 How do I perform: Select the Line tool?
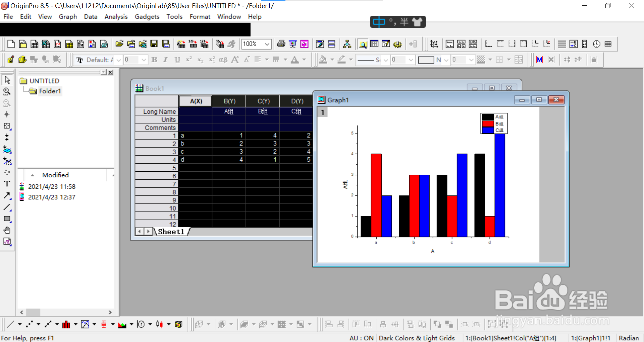coord(7,207)
